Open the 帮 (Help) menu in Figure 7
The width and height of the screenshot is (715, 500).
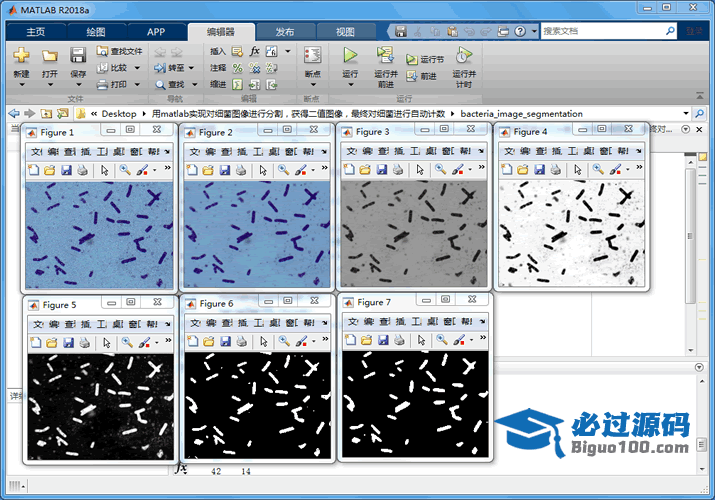pos(467,322)
